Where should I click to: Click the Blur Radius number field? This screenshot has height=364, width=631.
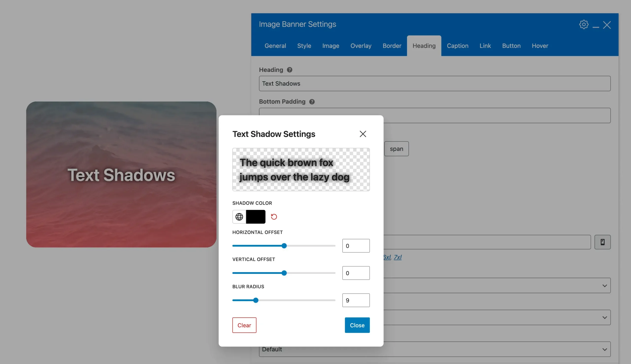pos(355,300)
